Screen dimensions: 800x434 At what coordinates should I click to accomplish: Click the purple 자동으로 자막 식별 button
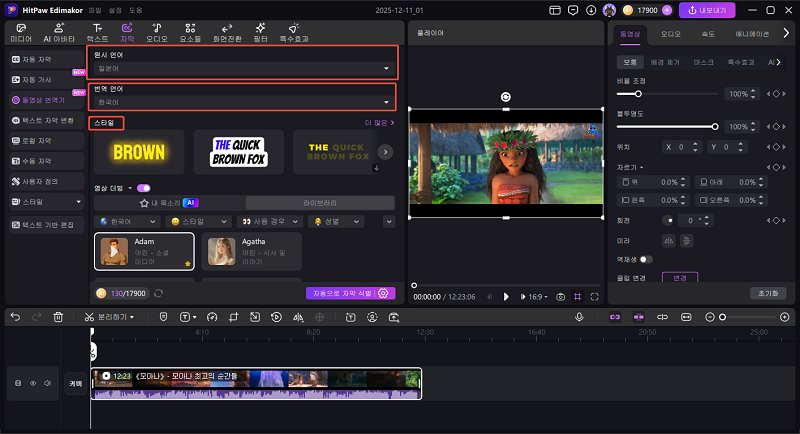point(351,293)
